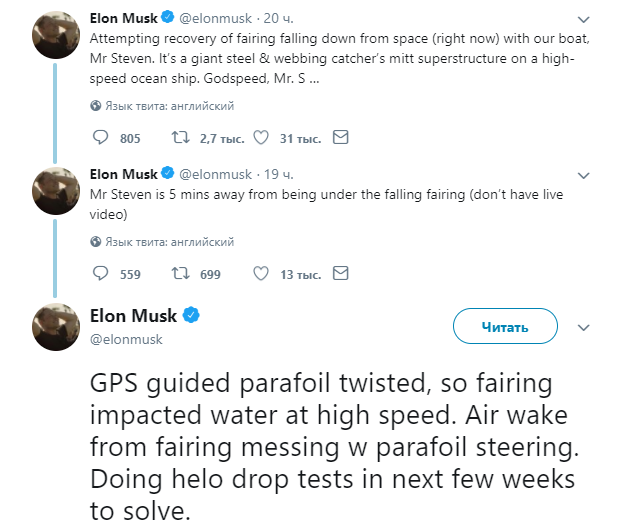Viewport: 627px width, 530px height.
Task: Click Язык твита globe icon on second tweet
Action: coord(96,241)
